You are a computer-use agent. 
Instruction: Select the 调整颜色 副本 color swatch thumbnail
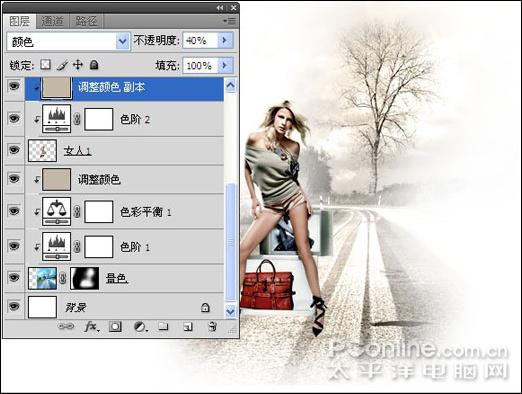tap(57, 88)
